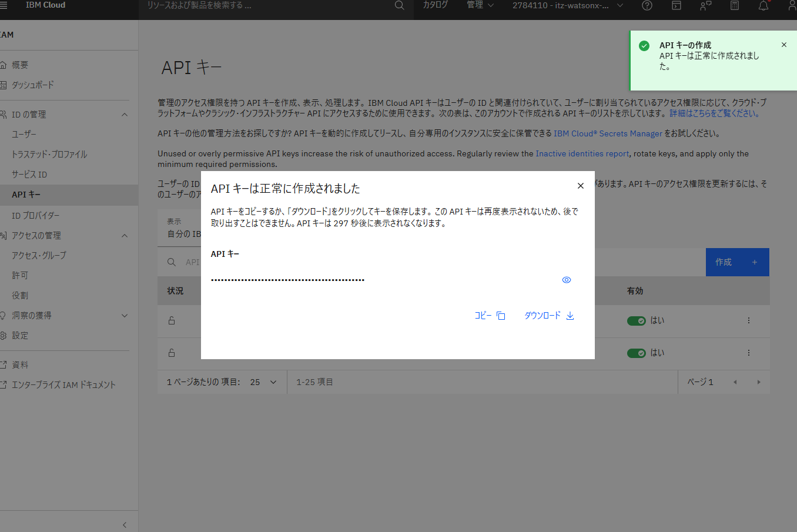Select ユーザー in the sidebar
Screen dimensions: 797x532
(24, 135)
